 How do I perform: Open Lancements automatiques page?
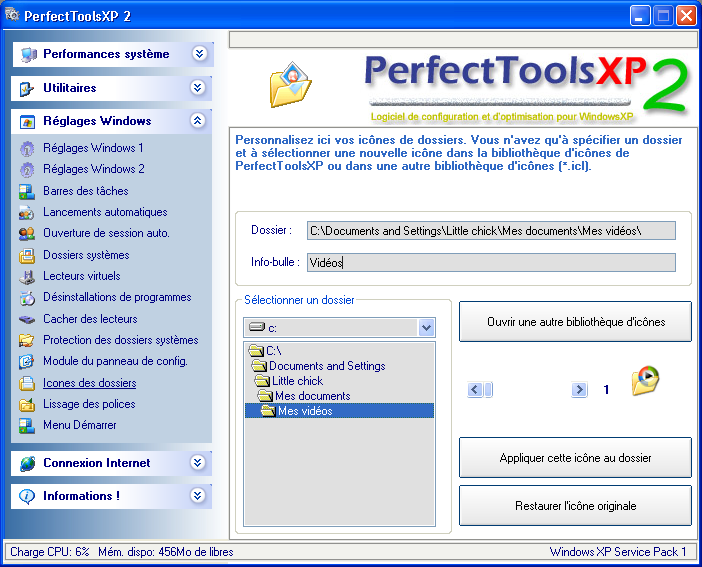tap(105, 212)
